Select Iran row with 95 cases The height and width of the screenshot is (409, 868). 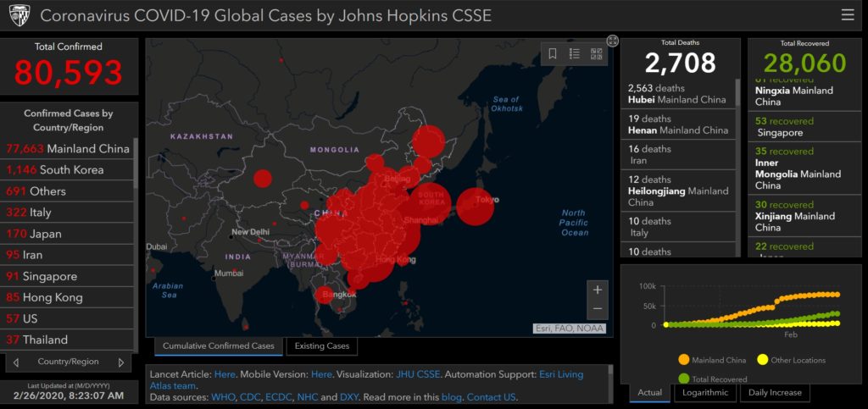(x=68, y=255)
